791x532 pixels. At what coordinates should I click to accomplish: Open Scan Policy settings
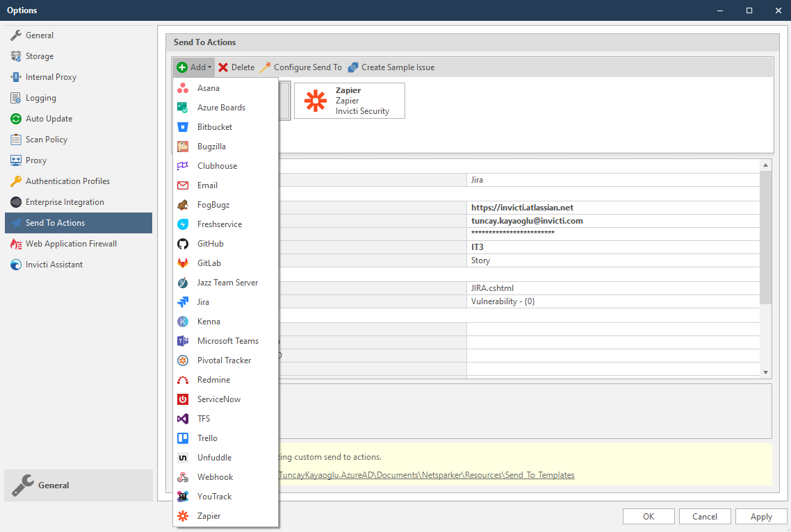pos(15,139)
